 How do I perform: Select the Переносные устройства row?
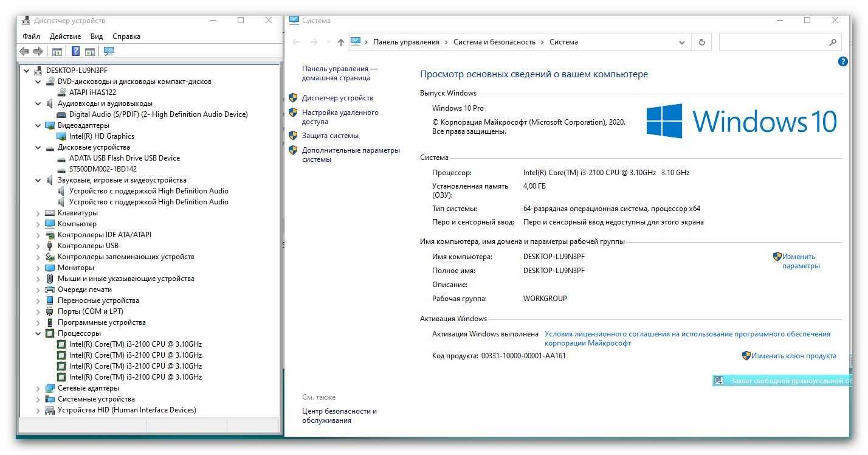click(98, 300)
